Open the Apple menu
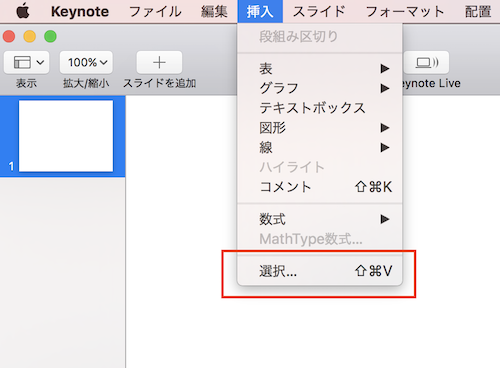This screenshot has height=368, width=500. point(23,12)
